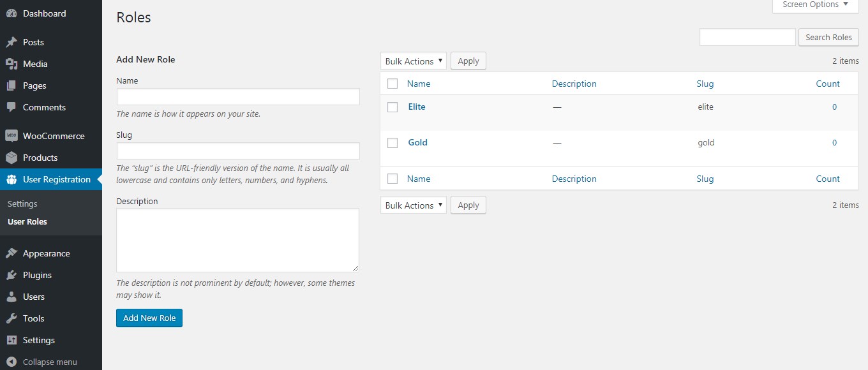Viewport: 868px width, 370px height.
Task: Open the User Roles submenu item
Action: [x=26, y=221]
